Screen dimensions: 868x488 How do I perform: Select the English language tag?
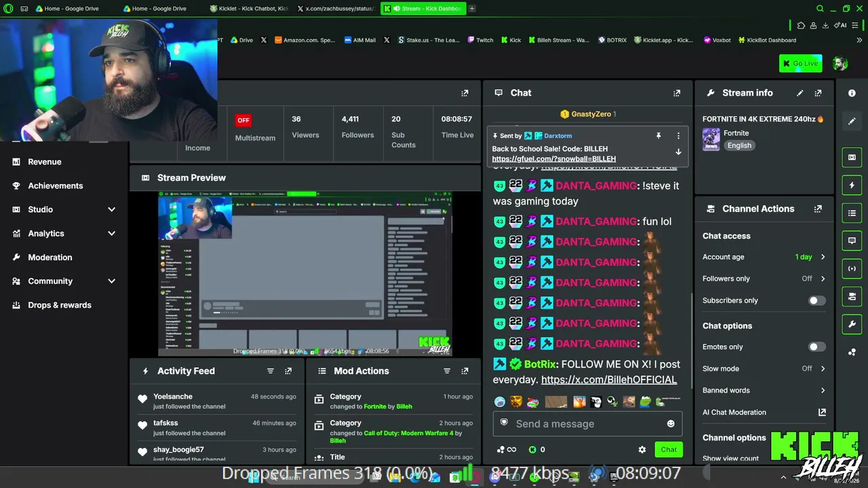coord(739,146)
